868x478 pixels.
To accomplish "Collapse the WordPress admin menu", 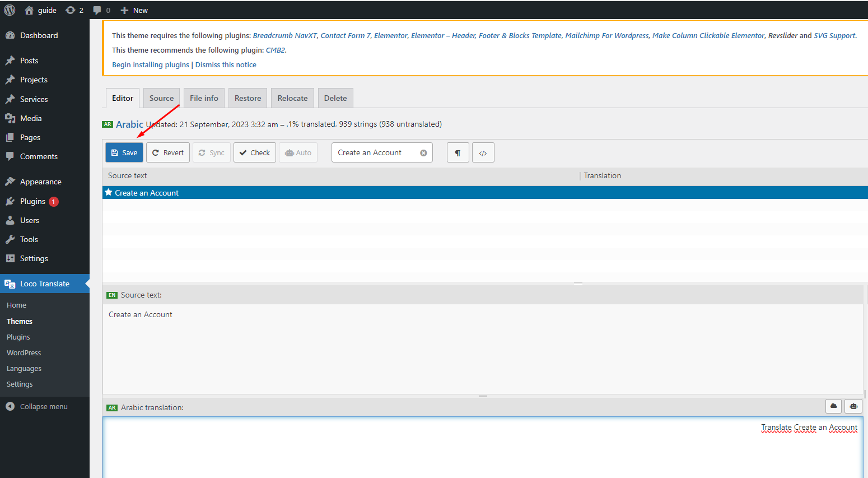I will [37, 407].
